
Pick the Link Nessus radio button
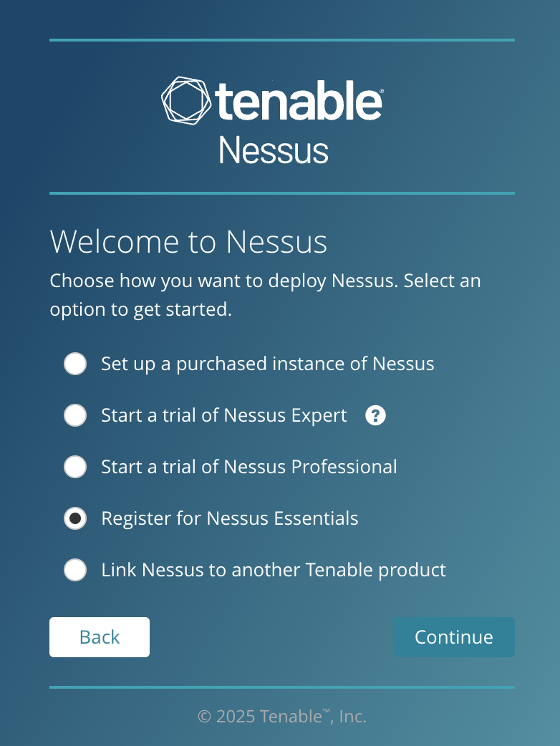(x=75, y=570)
